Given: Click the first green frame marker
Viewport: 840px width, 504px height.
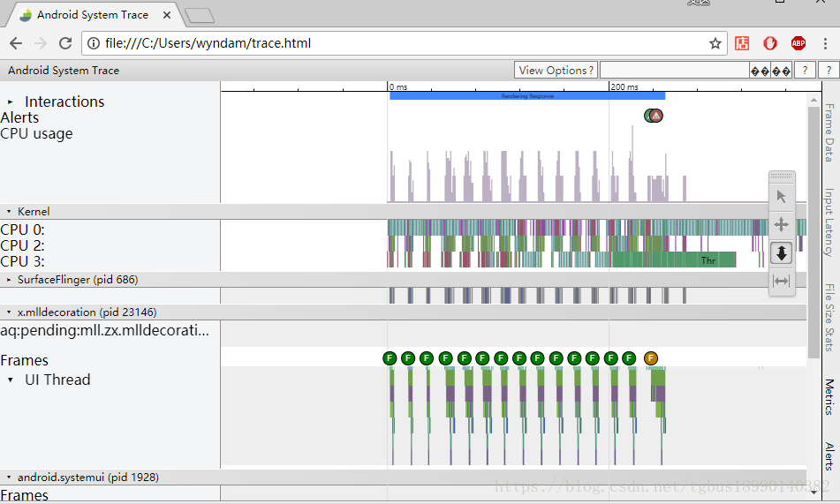Looking at the screenshot, I should (x=390, y=358).
